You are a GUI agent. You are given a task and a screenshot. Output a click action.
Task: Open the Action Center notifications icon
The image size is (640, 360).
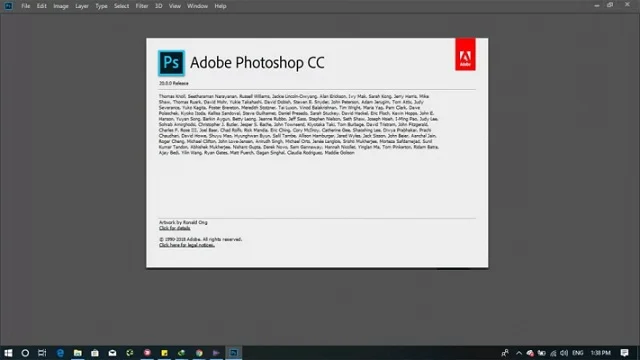click(624, 353)
